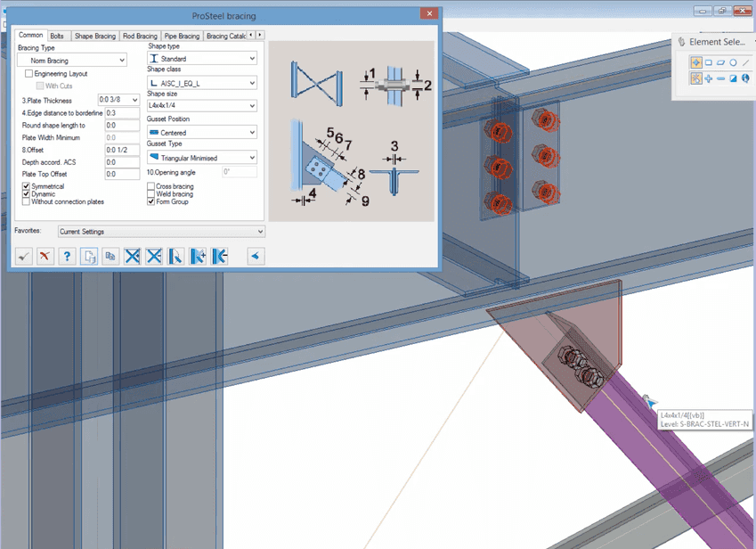Select the circle fence shape icon
Viewport: 756px width, 549px height.
click(733, 62)
